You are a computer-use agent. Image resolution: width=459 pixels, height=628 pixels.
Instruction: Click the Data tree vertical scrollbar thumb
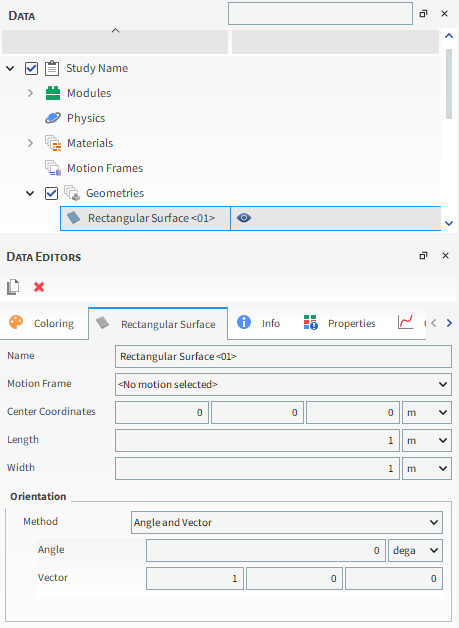point(449,83)
